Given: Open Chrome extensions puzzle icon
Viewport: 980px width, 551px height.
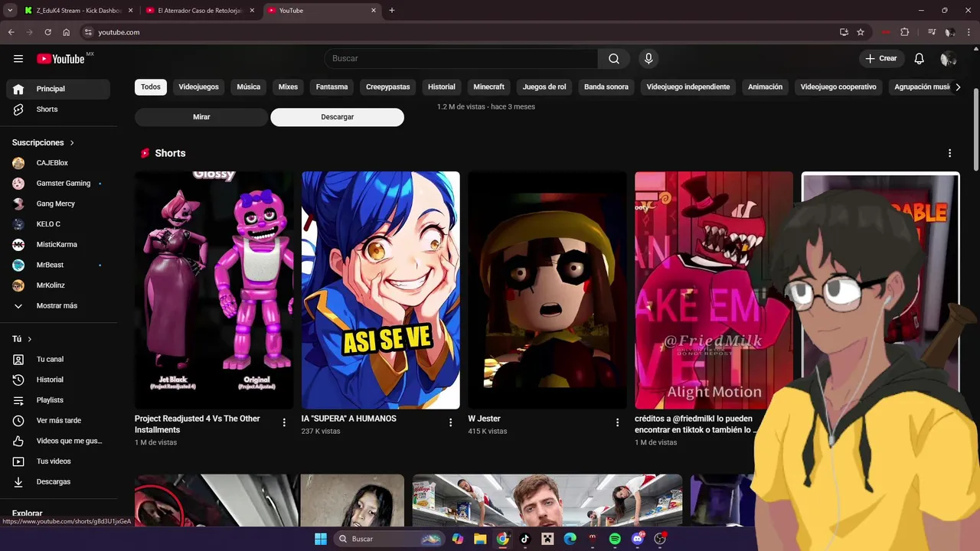Looking at the screenshot, I should point(904,32).
